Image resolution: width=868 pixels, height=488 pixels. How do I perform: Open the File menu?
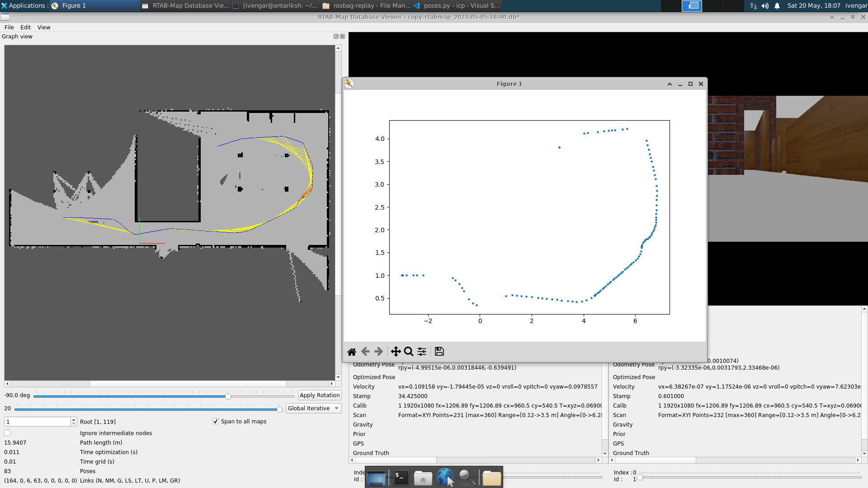9,27
